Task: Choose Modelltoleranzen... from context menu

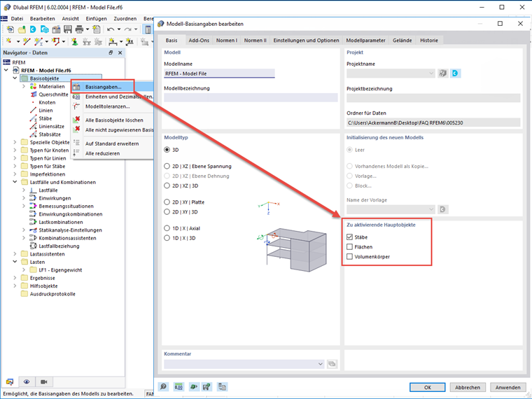Action: point(107,106)
